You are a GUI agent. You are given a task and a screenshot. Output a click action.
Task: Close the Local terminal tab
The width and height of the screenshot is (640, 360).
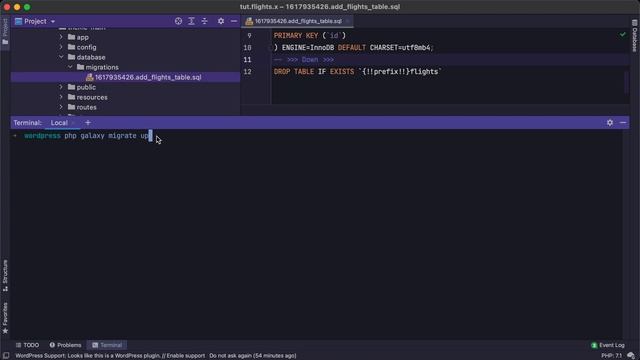pyautogui.click(x=73, y=122)
